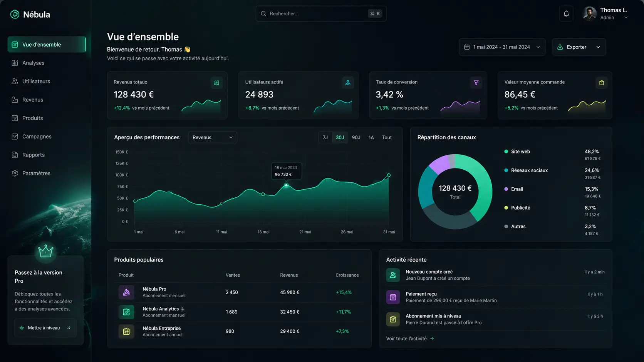The height and width of the screenshot is (362, 644).
Task: Click the Produits sidebar box icon
Action: [15, 118]
